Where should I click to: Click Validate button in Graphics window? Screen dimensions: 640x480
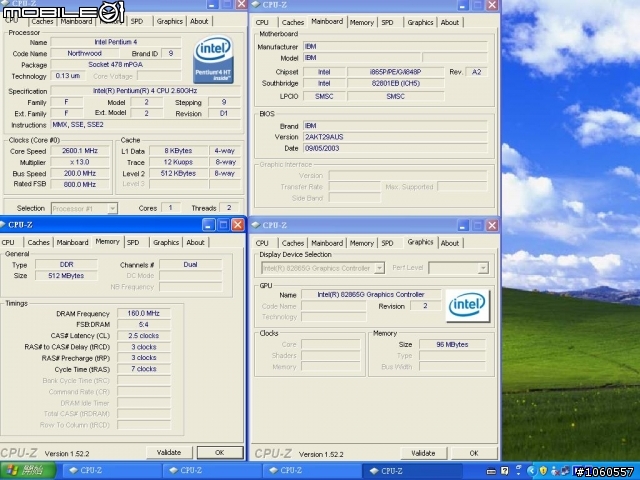423,453
